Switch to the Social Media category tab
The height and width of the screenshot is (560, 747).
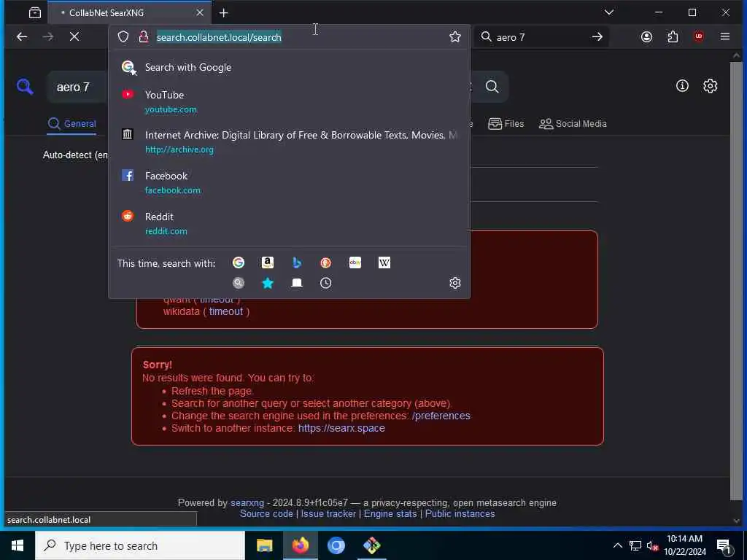pyautogui.click(x=573, y=124)
